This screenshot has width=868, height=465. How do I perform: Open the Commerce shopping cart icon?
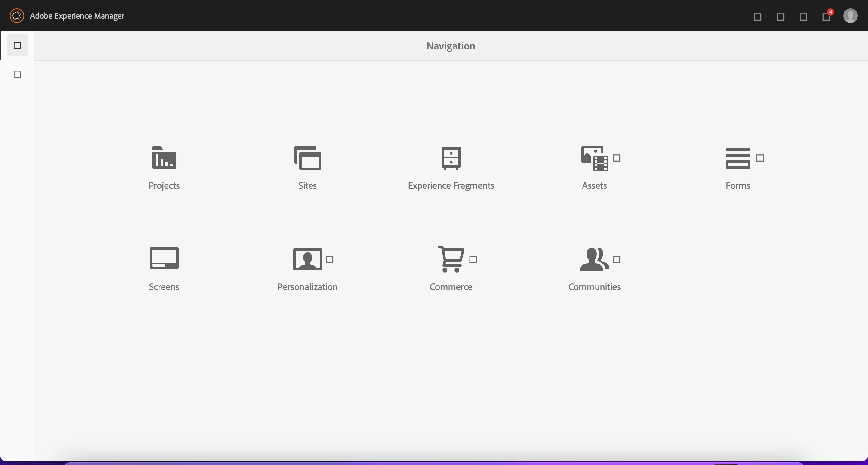pyautogui.click(x=451, y=259)
